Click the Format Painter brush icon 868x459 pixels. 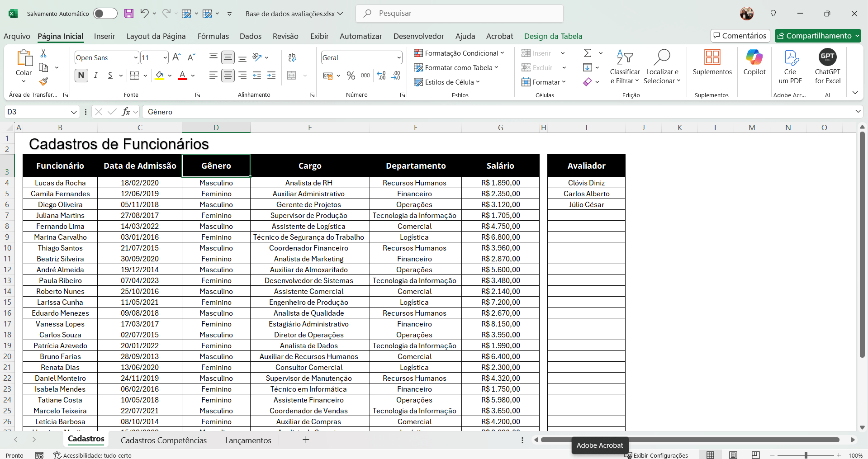[x=43, y=82]
